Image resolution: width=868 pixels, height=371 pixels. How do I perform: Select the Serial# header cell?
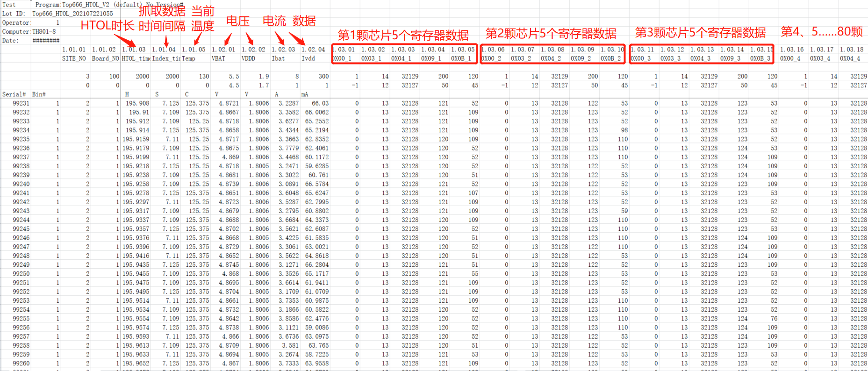point(14,94)
